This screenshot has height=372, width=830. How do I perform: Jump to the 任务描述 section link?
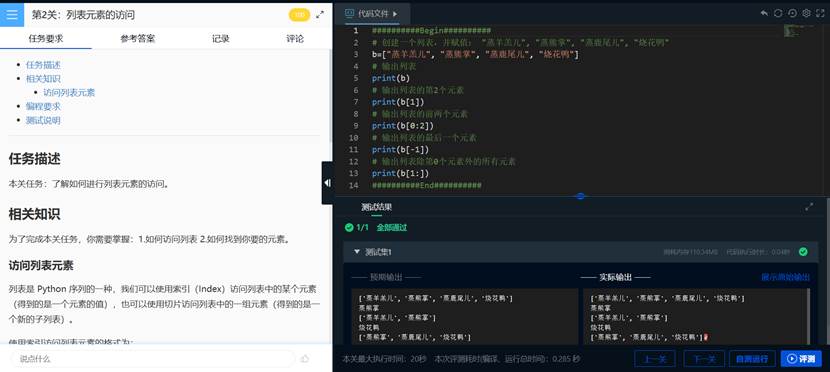pos(43,65)
